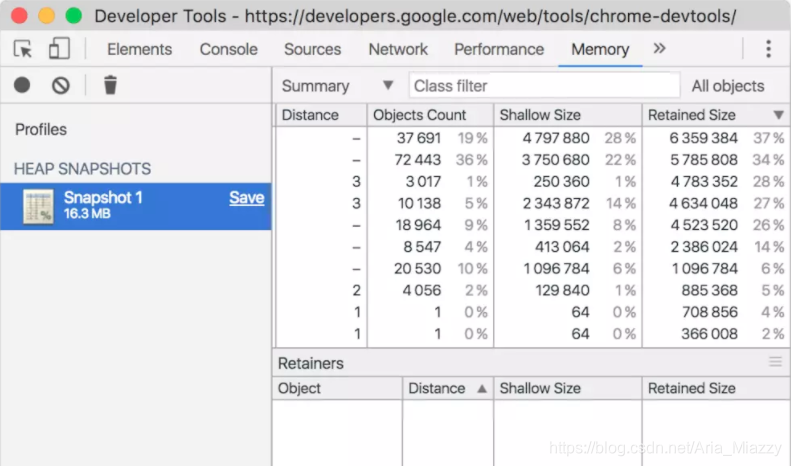Click the Retainers panel title
This screenshot has width=791, height=466.
point(311,363)
